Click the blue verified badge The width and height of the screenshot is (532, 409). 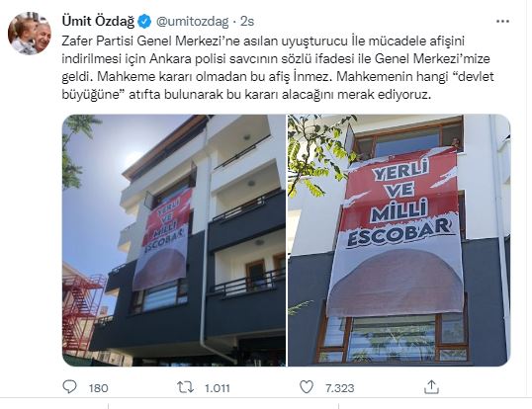coord(145,22)
